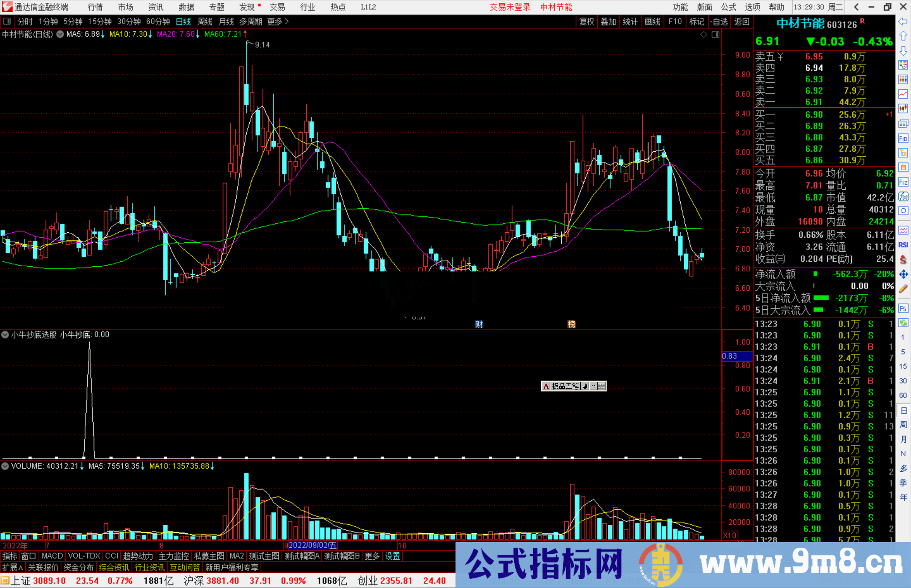Expand 更多 in the indicator tab row
Viewport: 911px width, 588px height.
[x=372, y=556]
